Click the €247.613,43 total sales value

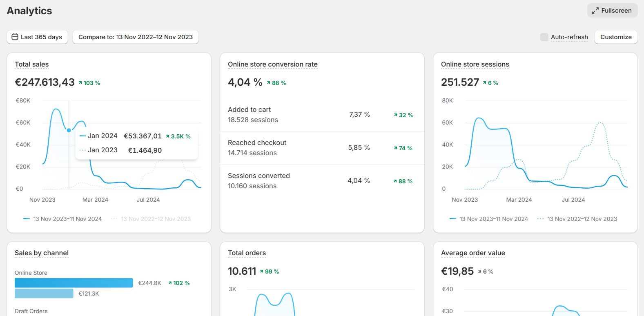[x=45, y=82]
